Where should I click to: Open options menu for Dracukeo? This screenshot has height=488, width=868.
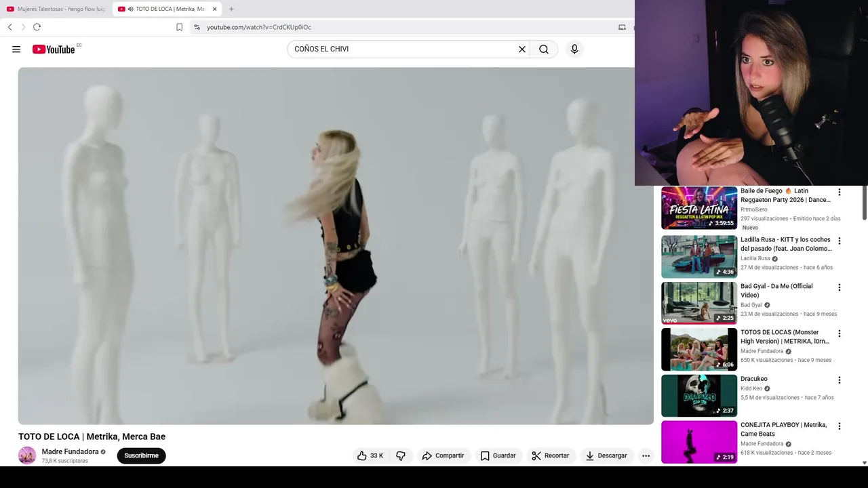pyautogui.click(x=840, y=380)
